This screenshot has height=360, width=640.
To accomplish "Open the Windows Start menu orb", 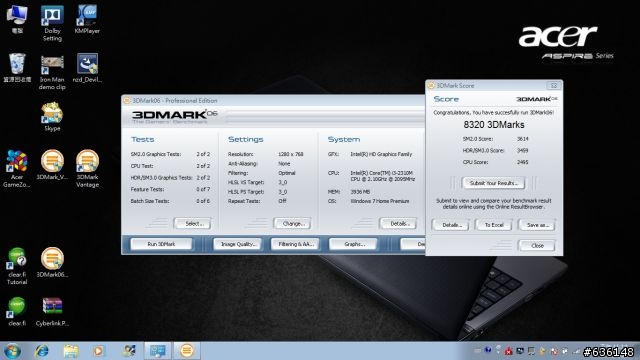I will (x=12, y=351).
